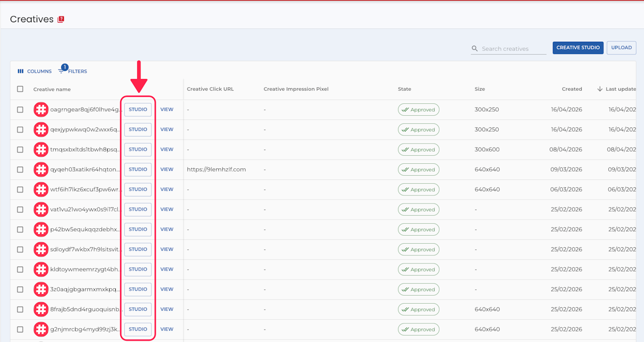
Task: Open STUDIO for the wtf6ih7lkz6xcuf creative
Action: [138, 189]
